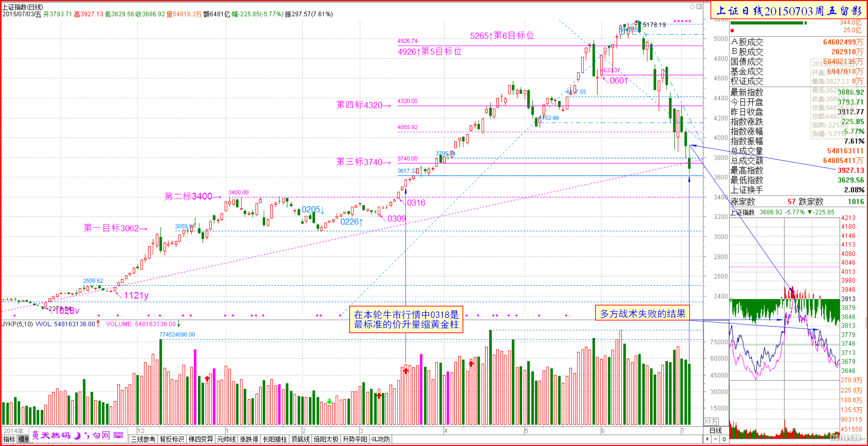Click the 上证指数(日线) chart title

coord(23,7)
